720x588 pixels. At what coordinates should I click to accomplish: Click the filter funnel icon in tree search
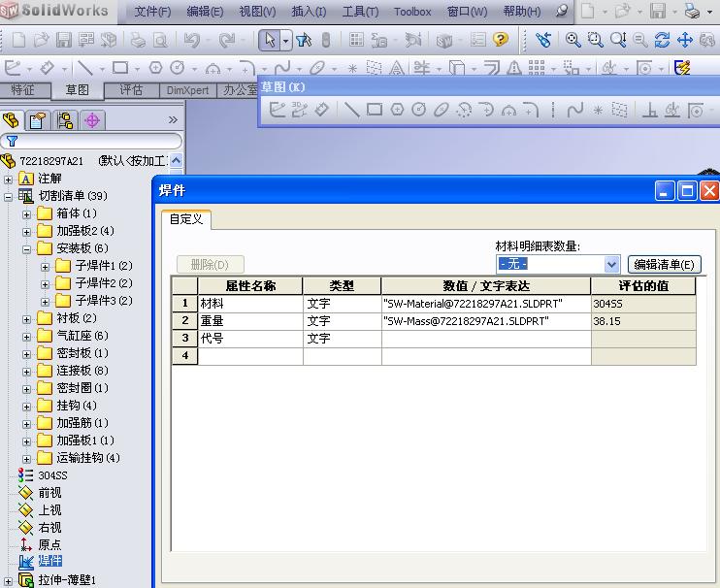coord(12,142)
